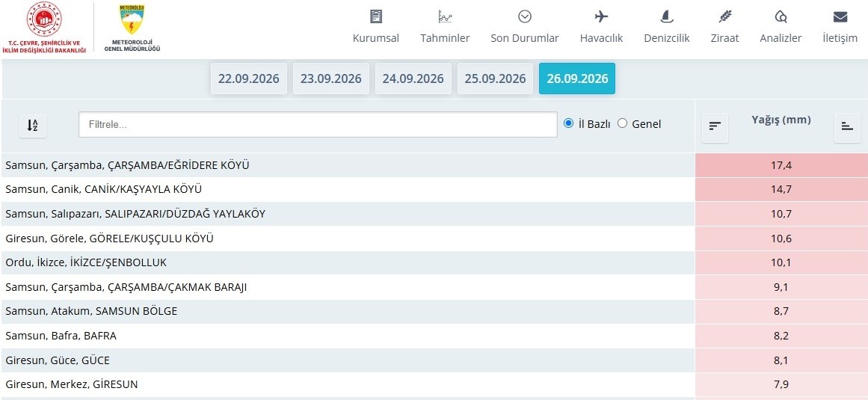Click the Tahminler chart icon
Image resolution: width=868 pixels, height=400 pixels.
coord(445,16)
